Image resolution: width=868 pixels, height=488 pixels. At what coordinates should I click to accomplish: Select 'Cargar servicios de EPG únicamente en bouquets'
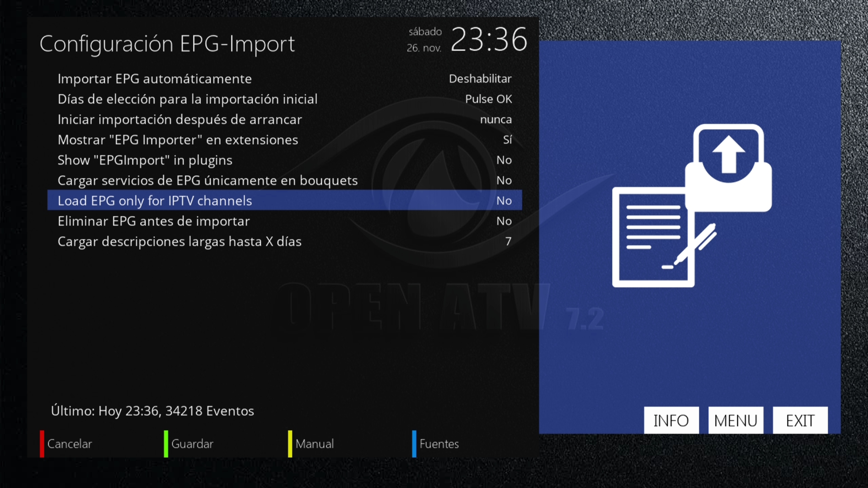208,180
